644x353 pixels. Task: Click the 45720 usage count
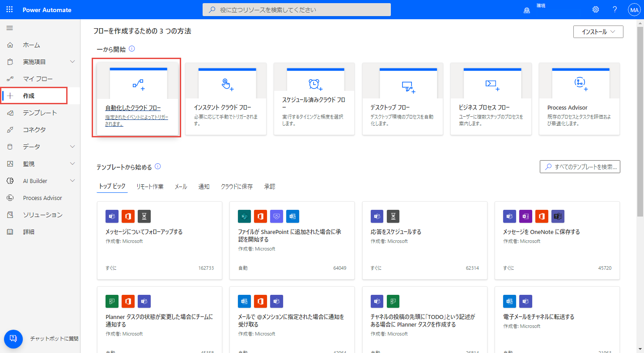[605, 268]
